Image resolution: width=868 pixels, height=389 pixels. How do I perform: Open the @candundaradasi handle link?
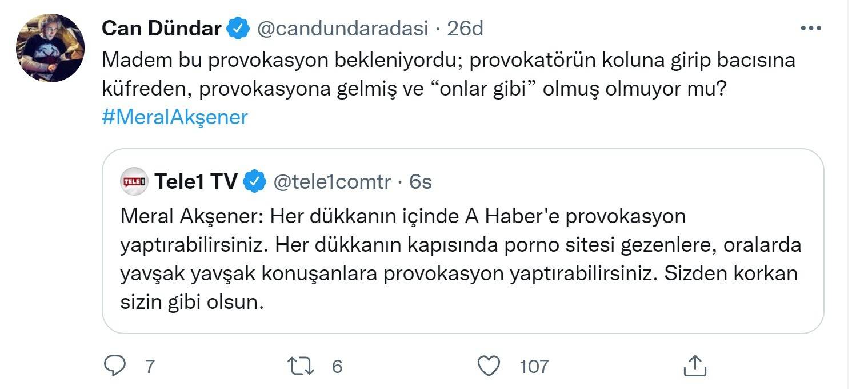343,28
